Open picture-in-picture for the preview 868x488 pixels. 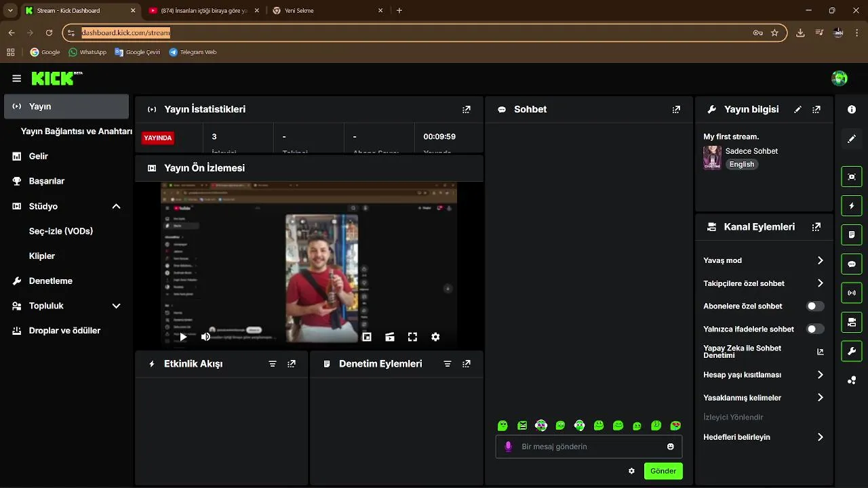click(x=367, y=337)
